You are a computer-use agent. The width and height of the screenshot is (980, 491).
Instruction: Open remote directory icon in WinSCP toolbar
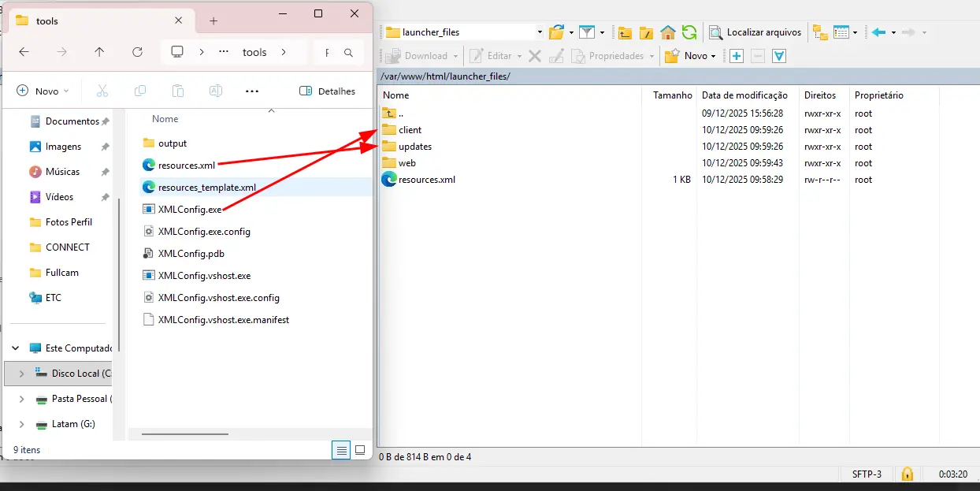[x=556, y=32]
